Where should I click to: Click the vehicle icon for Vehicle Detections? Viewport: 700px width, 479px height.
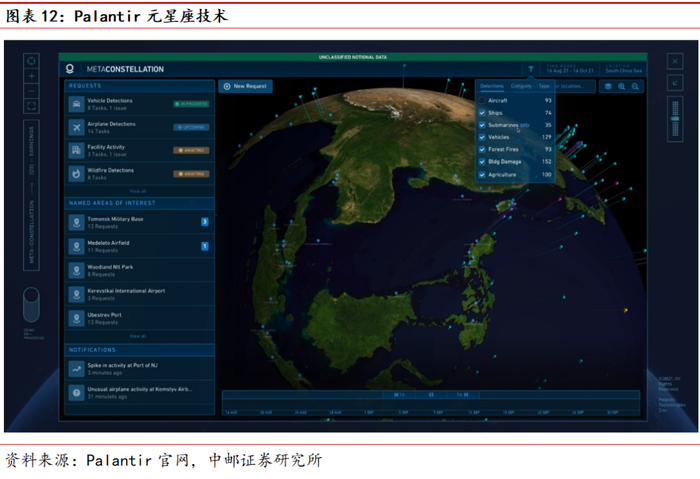(x=76, y=104)
